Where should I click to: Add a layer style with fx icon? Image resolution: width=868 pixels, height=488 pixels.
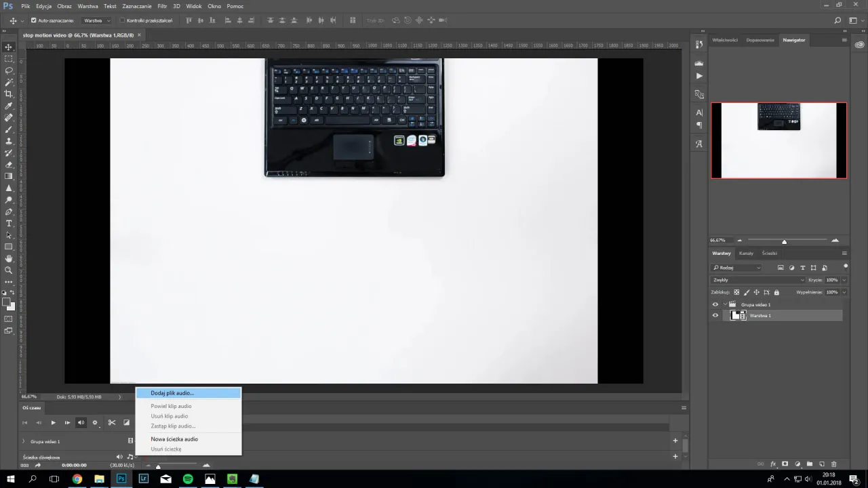[773, 464]
